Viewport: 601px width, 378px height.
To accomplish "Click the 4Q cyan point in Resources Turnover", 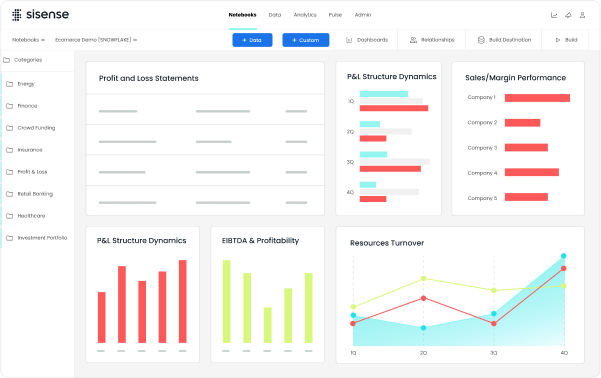I will click(x=563, y=256).
